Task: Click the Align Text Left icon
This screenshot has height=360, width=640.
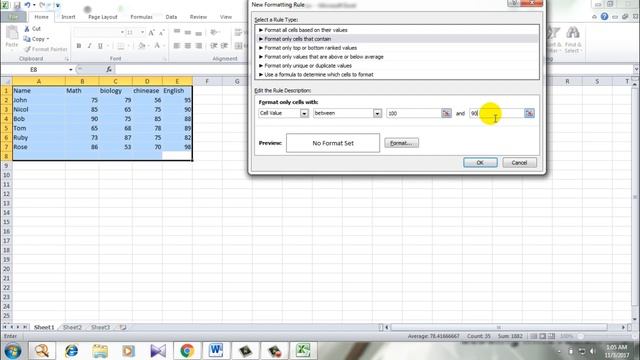Action: point(177,46)
